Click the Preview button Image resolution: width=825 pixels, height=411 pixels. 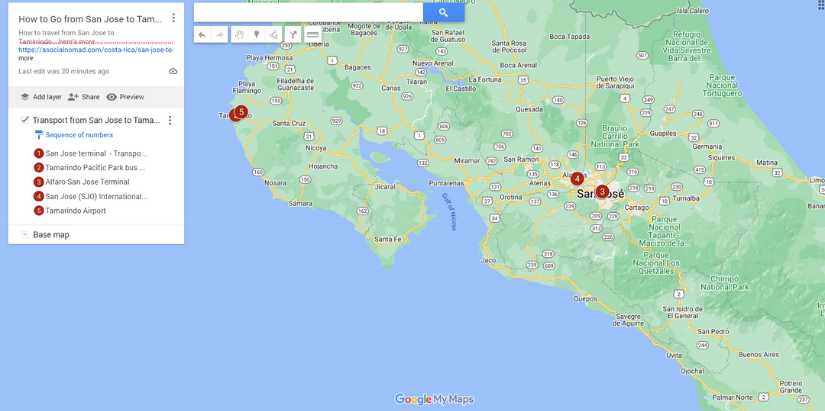pyautogui.click(x=125, y=97)
